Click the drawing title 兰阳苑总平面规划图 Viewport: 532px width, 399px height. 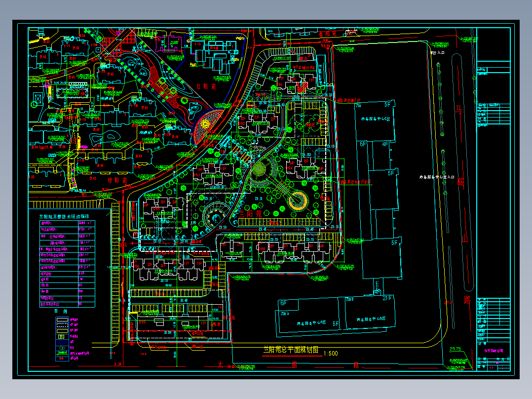coord(291,350)
